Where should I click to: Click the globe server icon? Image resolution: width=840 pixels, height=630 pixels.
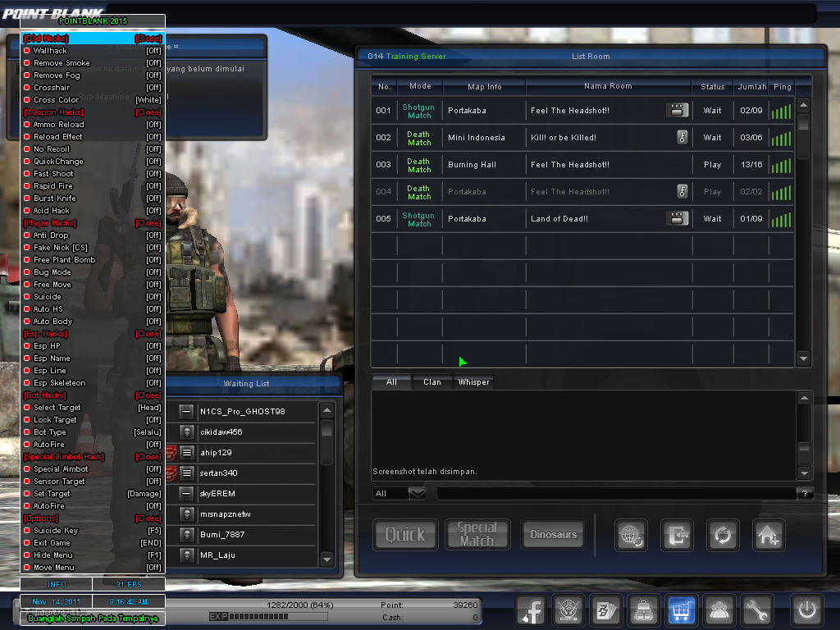pos(631,535)
